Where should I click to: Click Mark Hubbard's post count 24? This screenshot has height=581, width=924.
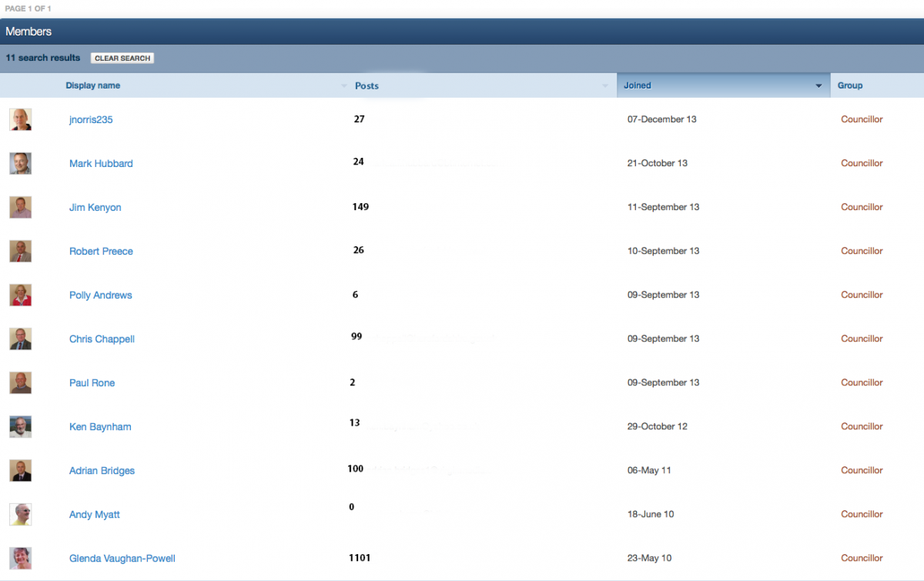359,162
